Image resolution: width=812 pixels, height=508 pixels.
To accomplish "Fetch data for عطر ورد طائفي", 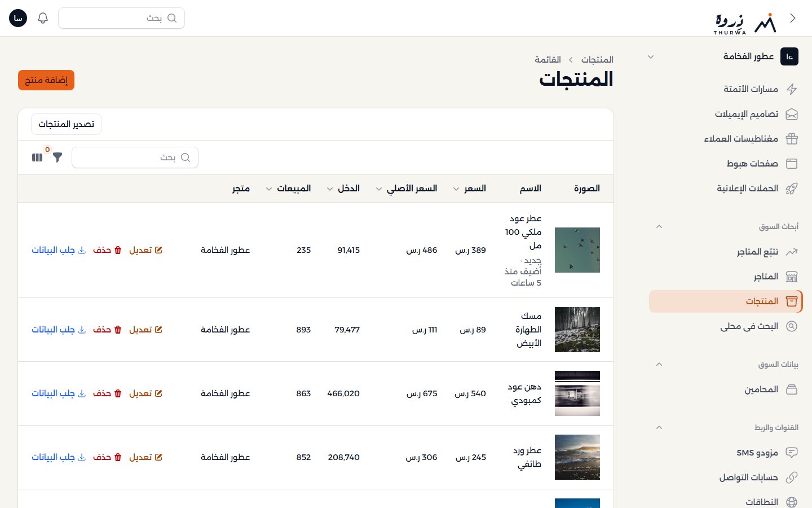I will 59,457.
